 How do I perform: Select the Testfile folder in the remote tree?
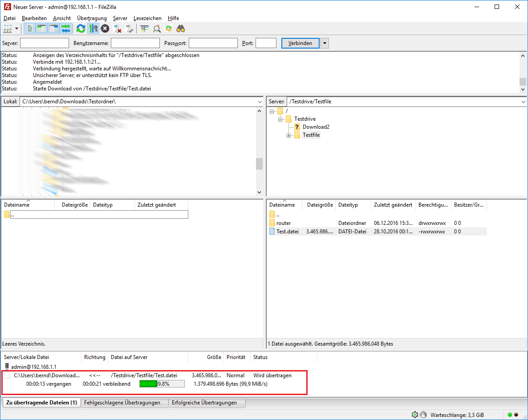tap(311, 135)
